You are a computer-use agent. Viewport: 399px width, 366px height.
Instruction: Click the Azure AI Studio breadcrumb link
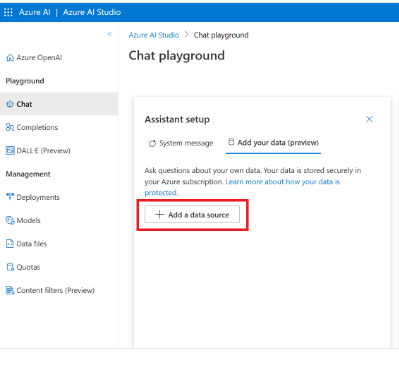tap(154, 35)
